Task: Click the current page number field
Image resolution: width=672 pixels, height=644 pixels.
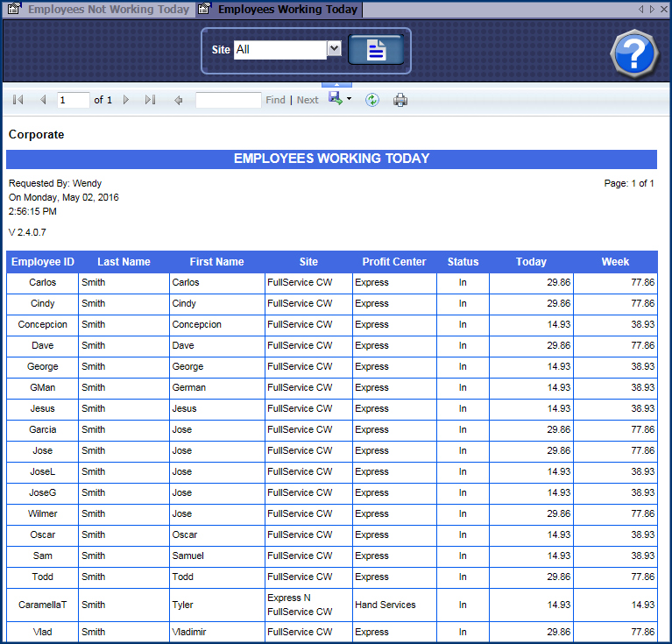Action: pyautogui.click(x=74, y=101)
